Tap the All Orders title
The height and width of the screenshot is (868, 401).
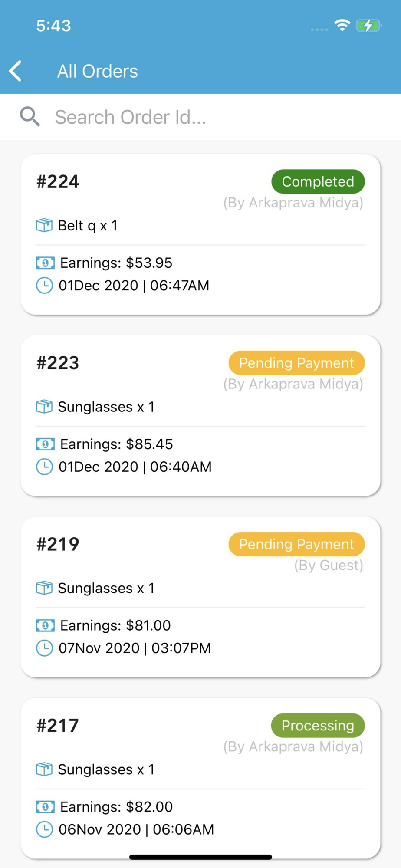[98, 71]
